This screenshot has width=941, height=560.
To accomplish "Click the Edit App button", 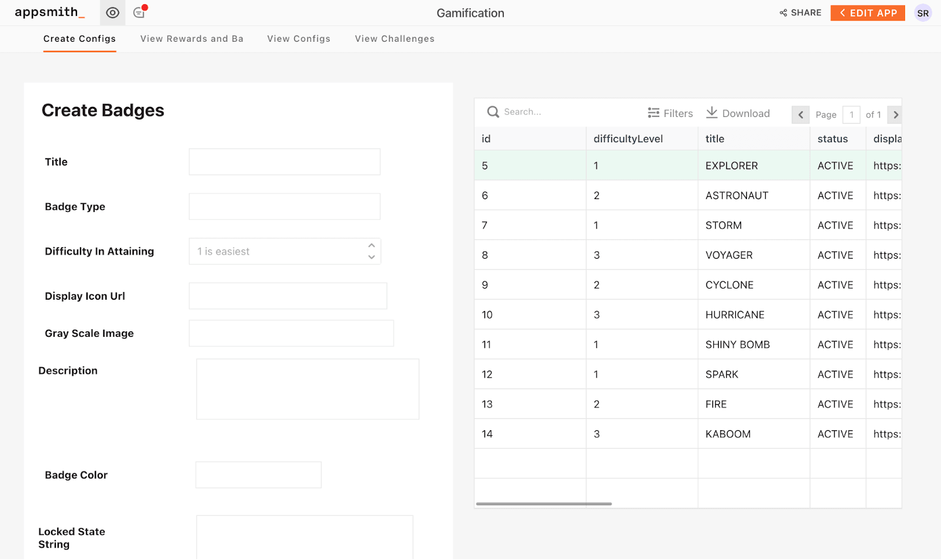I will click(867, 13).
